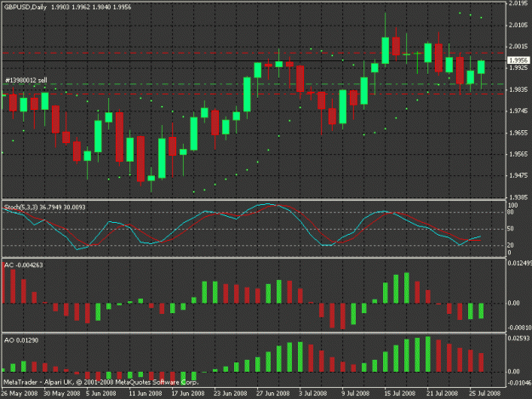The image size is (532, 399).
Task: Click the '9 Jul 2008' date label
Action: point(355,393)
